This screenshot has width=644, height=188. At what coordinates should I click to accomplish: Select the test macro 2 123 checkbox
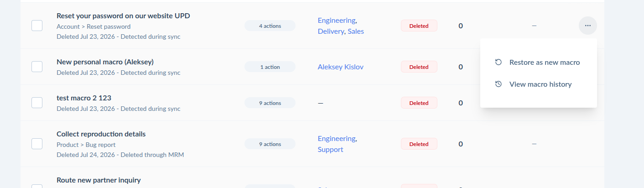coord(37,103)
